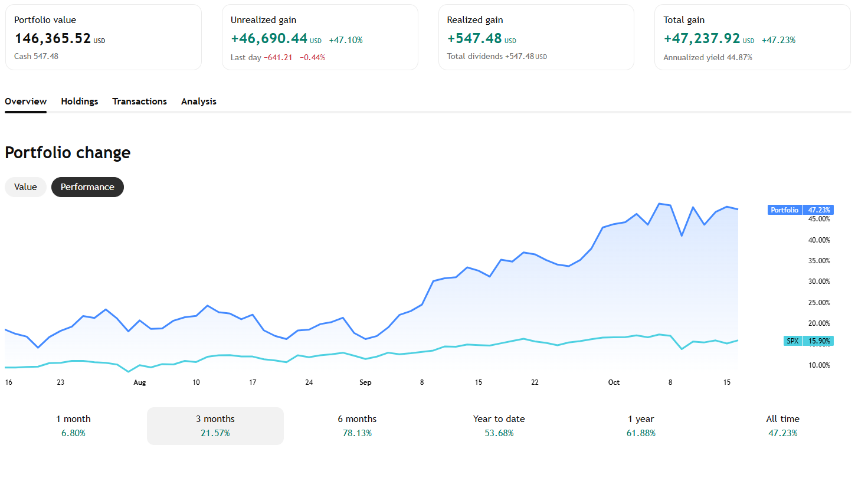
Task: Open the Transactions tab
Action: tap(139, 102)
